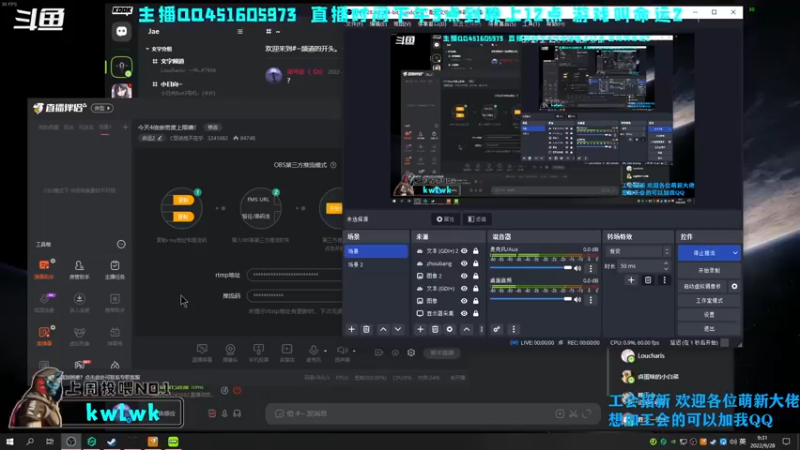
Task: Click the start virtual camera button
Action: (x=703, y=287)
